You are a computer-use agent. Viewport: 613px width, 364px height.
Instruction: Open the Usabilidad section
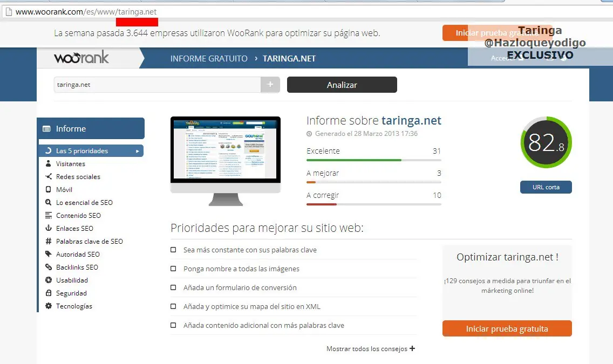[x=72, y=280]
